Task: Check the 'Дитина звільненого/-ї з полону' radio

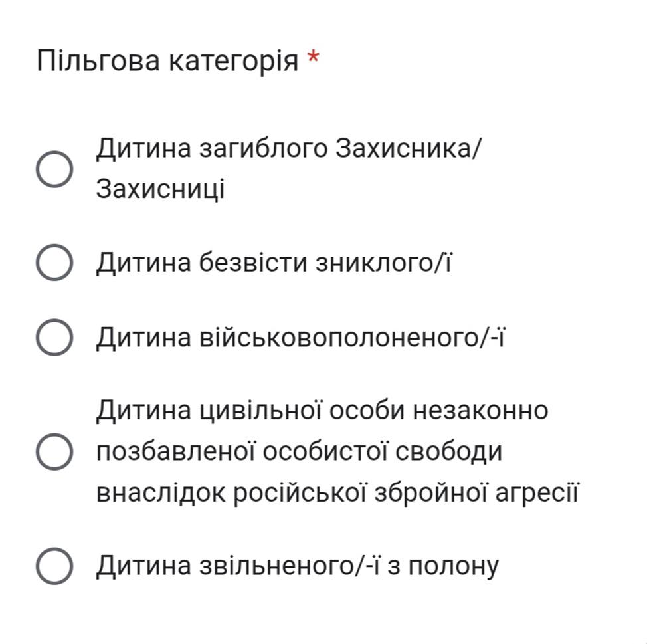Action: [54, 566]
